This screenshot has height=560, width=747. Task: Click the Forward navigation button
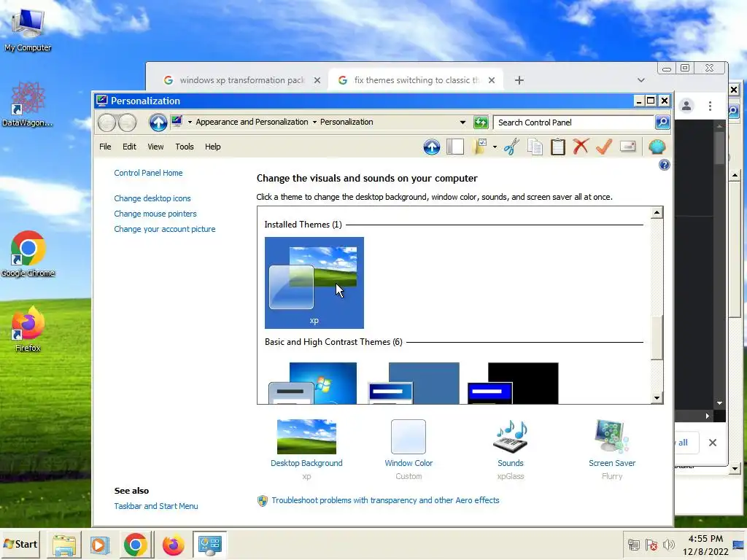(x=127, y=122)
